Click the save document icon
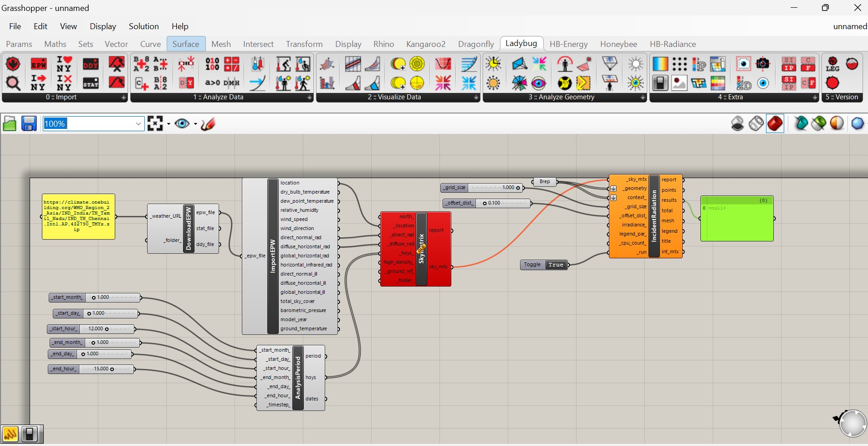 tap(29, 123)
